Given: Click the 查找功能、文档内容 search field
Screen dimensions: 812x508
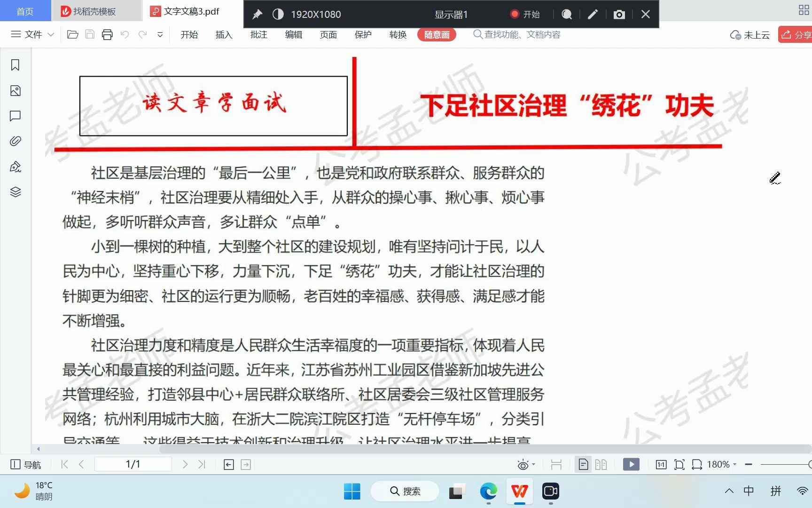Looking at the screenshot, I should [517, 34].
